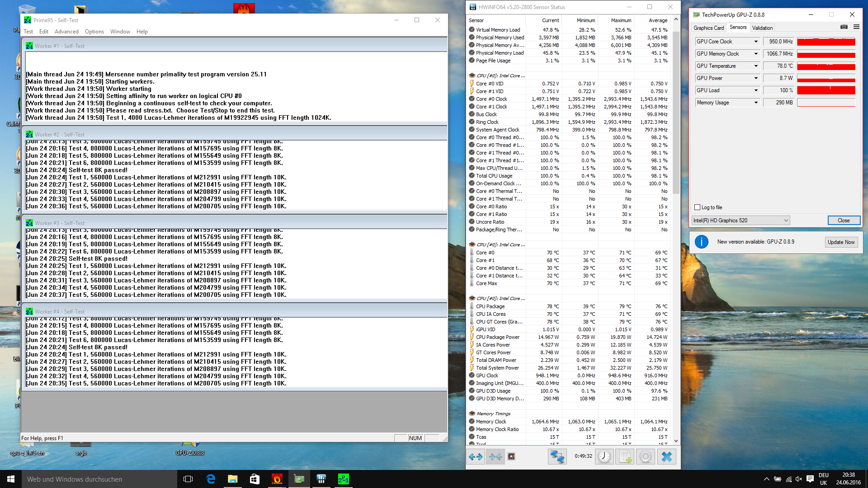Image resolution: width=868 pixels, height=488 pixels.
Task: Click HWiNFO sensor list scrollbar down arrow
Action: (676, 441)
